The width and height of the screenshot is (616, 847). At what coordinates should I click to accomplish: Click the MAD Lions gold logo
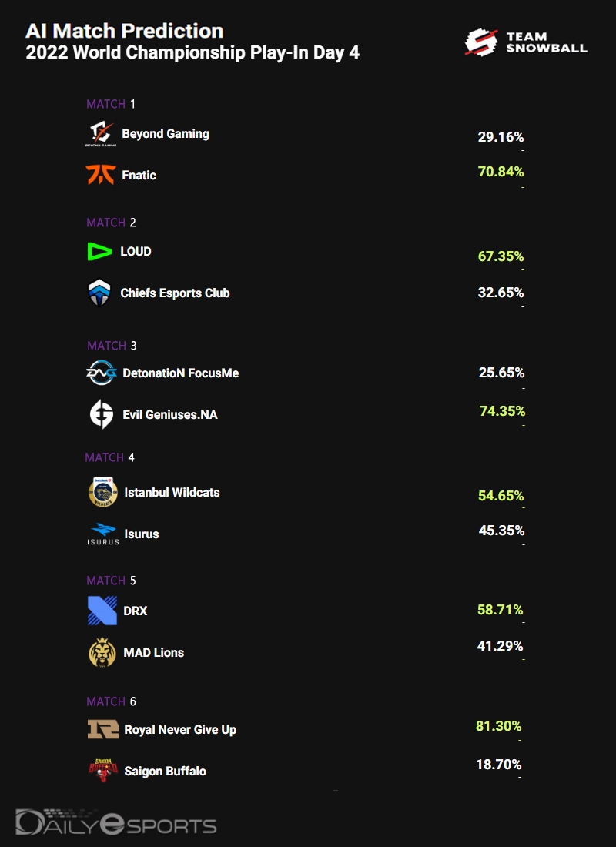(102, 653)
